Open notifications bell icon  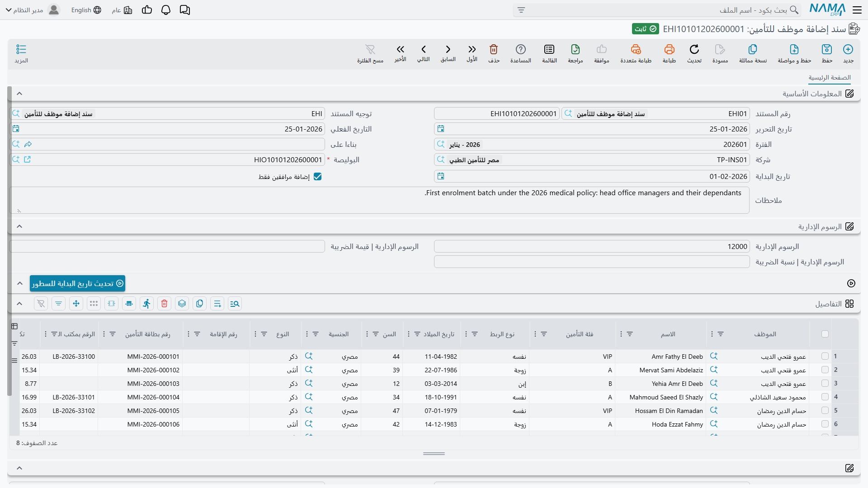(x=166, y=10)
